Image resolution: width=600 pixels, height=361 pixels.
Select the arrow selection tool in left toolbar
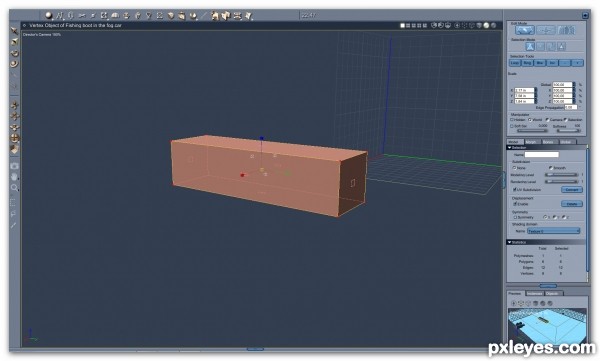point(15,31)
